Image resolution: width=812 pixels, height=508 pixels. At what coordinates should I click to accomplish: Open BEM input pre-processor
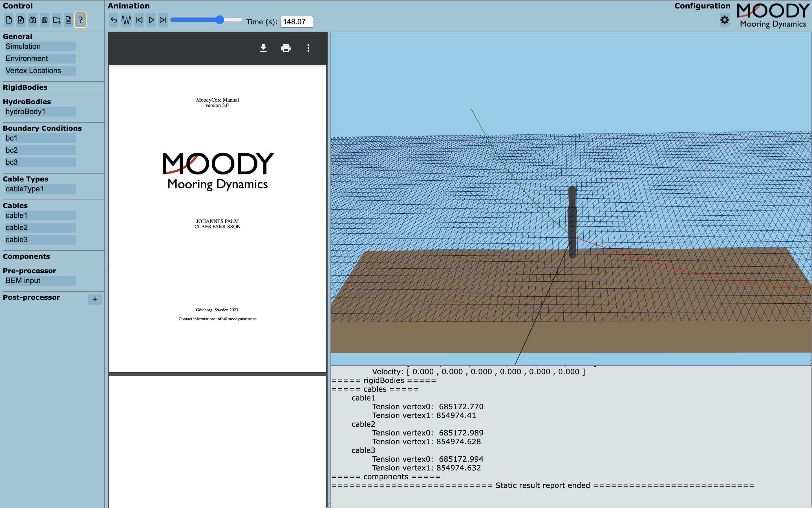pyautogui.click(x=40, y=281)
